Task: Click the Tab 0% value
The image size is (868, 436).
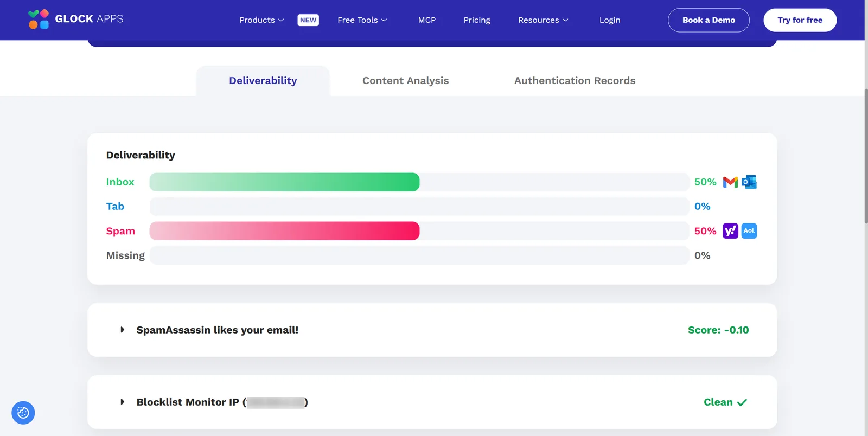Action: [703, 207]
